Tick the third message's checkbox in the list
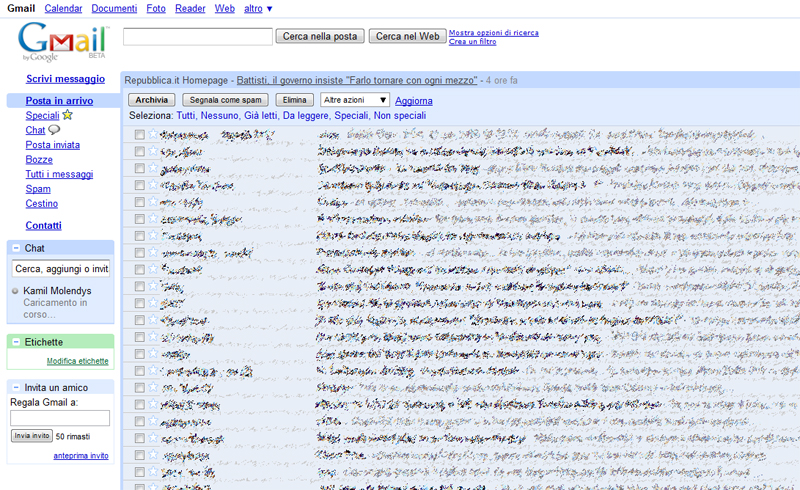This screenshot has width=800, height=490. click(139, 168)
